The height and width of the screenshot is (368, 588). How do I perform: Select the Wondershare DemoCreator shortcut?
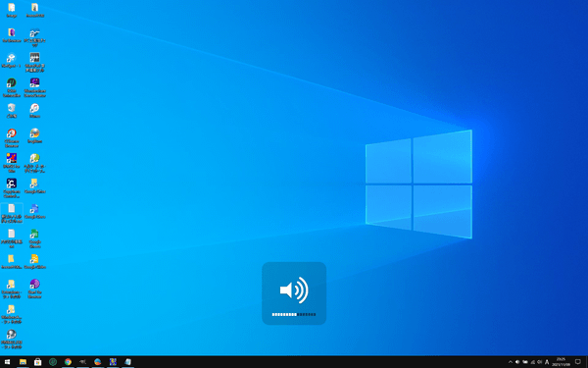(34, 87)
